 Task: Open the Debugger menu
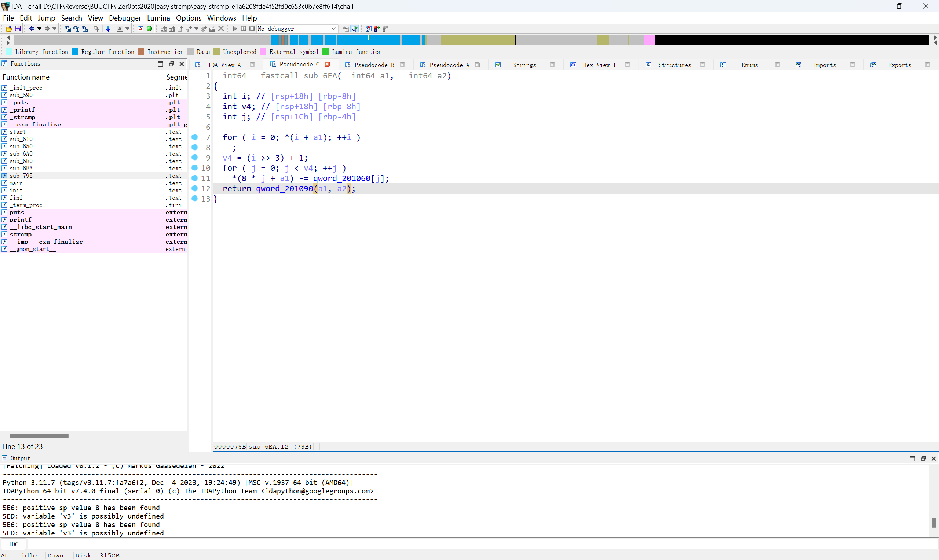coord(125,18)
